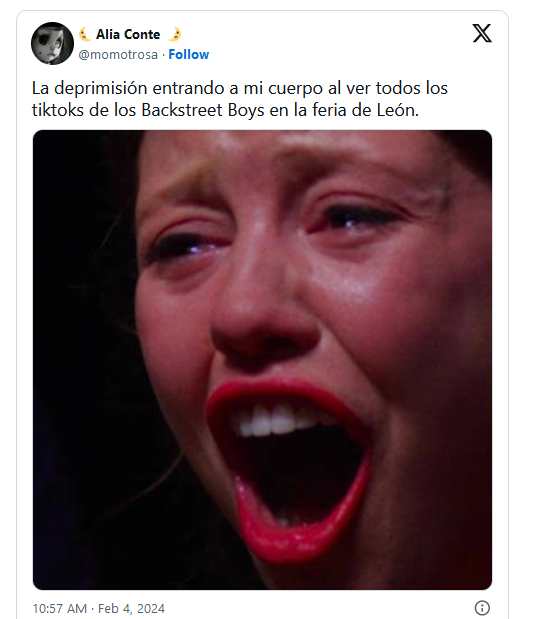View the 10:57 AM timestamp link
Image resolution: width=538 pixels, height=619 pixels.
point(60,608)
